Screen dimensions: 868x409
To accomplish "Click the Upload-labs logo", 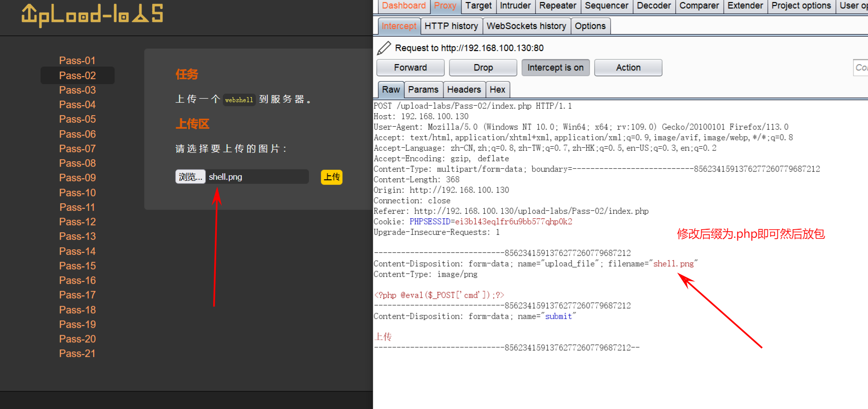I will 92,15.
